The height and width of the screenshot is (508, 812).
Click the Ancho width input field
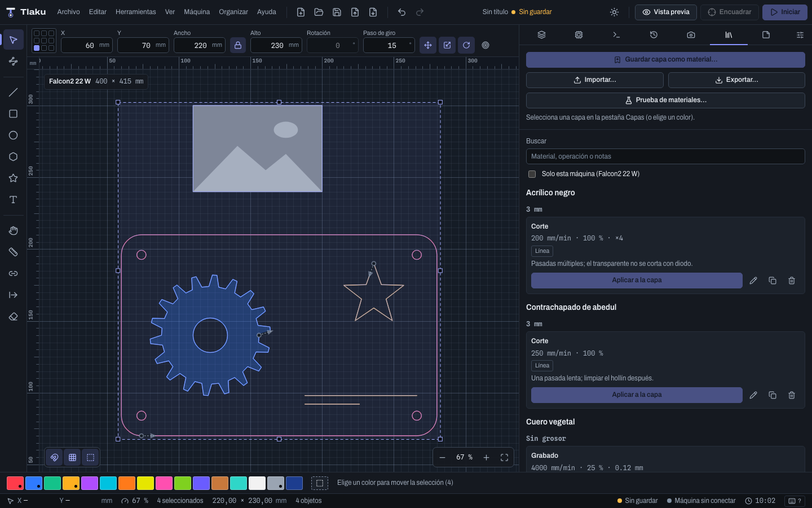pyautogui.click(x=199, y=45)
